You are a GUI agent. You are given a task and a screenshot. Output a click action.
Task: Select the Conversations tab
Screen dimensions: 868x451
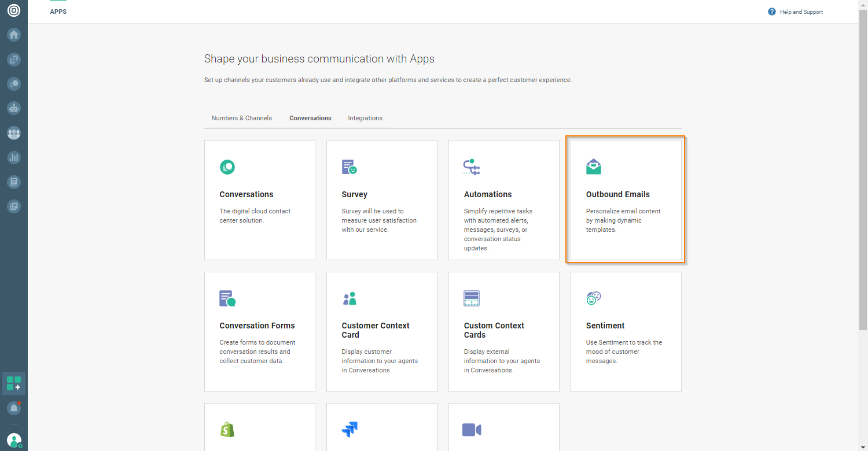click(x=310, y=118)
